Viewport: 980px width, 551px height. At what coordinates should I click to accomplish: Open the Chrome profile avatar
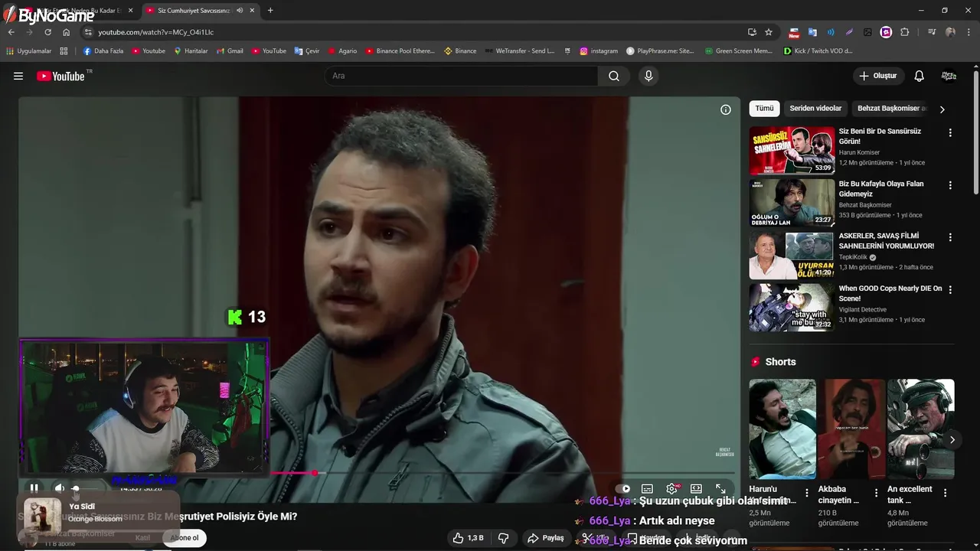coord(950,32)
